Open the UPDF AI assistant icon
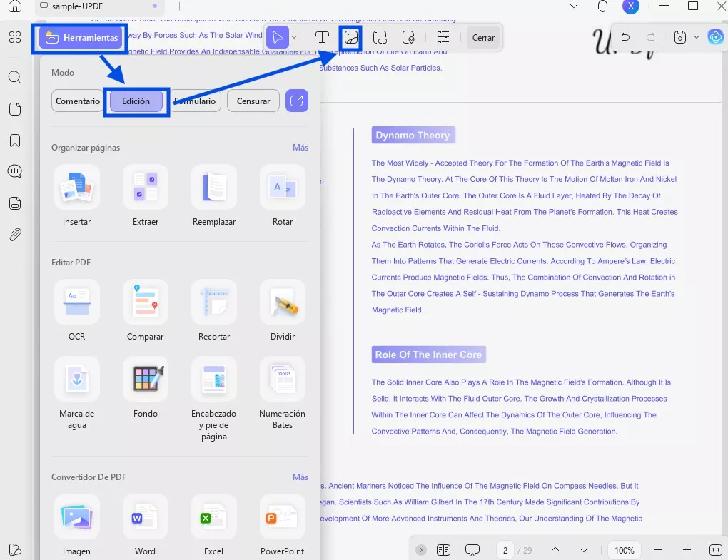Image resolution: width=728 pixels, height=560 pixels. 715,37
